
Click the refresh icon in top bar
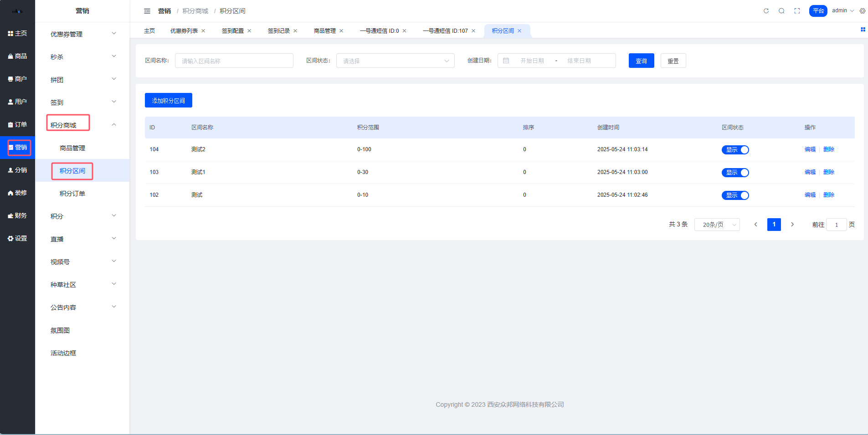click(766, 11)
